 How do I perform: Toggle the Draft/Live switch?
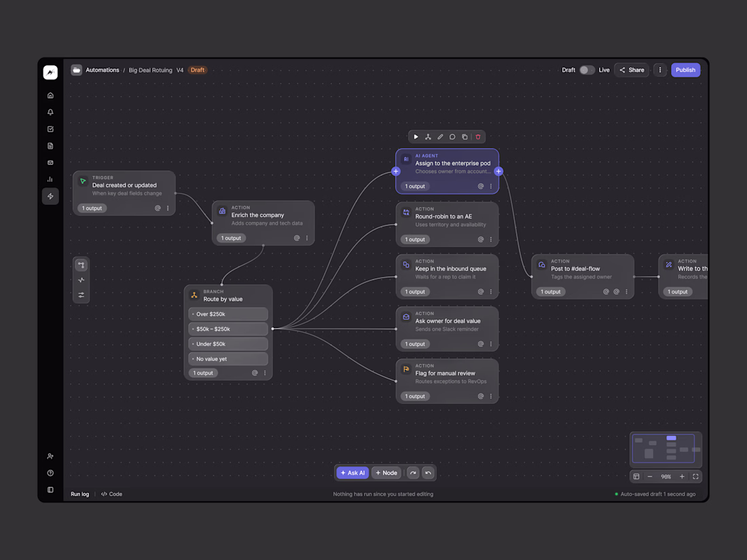pos(587,70)
